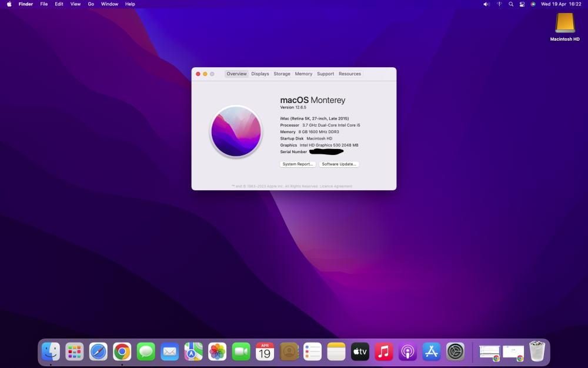Click the 'Serial Number' label
The height and width of the screenshot is (368, 588).
tap(293, 152)
